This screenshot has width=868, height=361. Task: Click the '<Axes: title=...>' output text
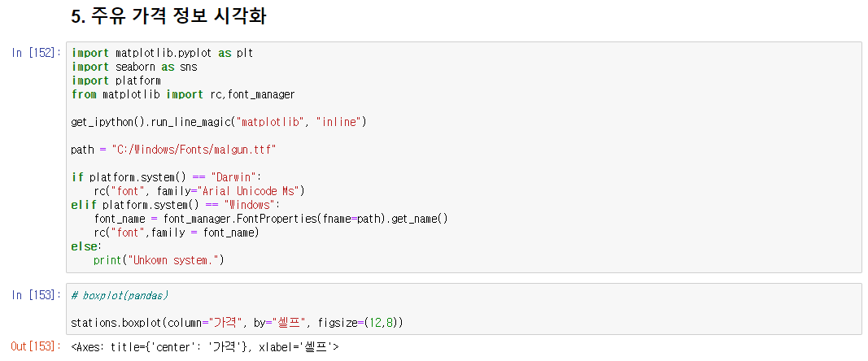(x=204, y=347)
